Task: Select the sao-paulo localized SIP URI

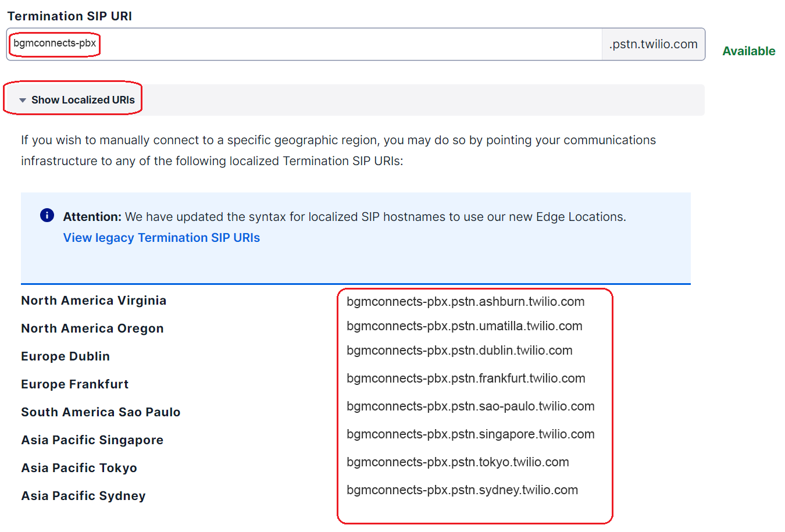Action: [x=470, y=406]
